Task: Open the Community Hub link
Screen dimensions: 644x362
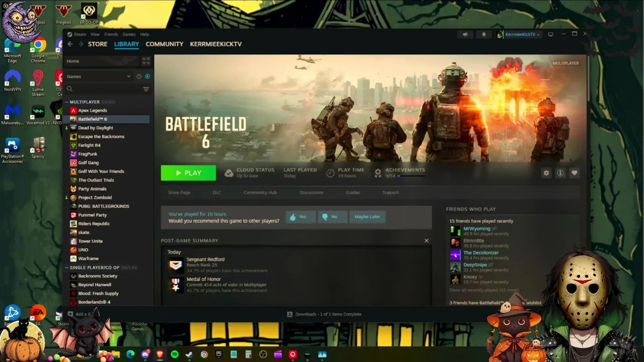Action: [x=260, y=193]
